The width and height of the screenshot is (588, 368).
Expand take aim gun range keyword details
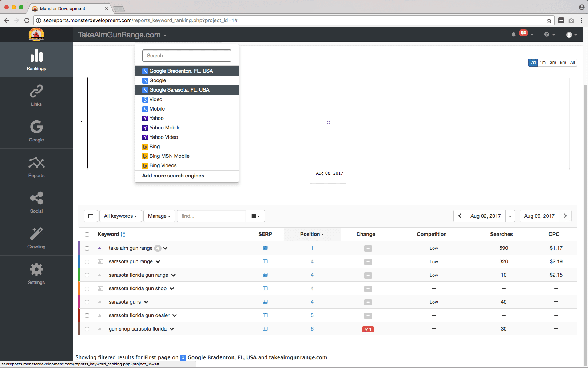tap(166, 248)
